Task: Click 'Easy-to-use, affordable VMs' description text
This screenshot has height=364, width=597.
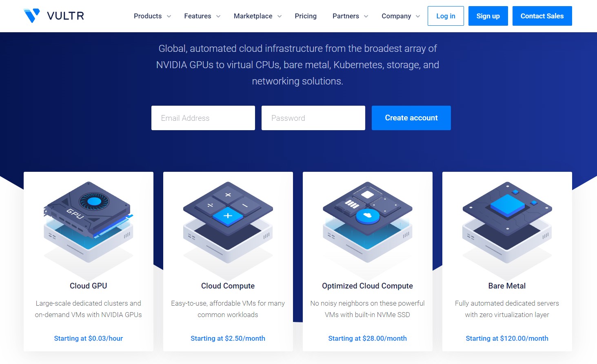Action: pos(228,309)
